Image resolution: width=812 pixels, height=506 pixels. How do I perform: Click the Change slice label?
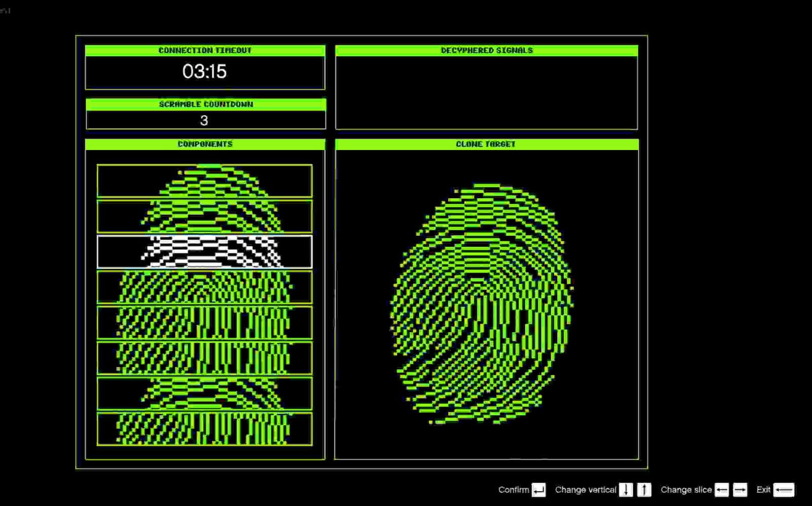pyautogui.click(x=686, y=490)
